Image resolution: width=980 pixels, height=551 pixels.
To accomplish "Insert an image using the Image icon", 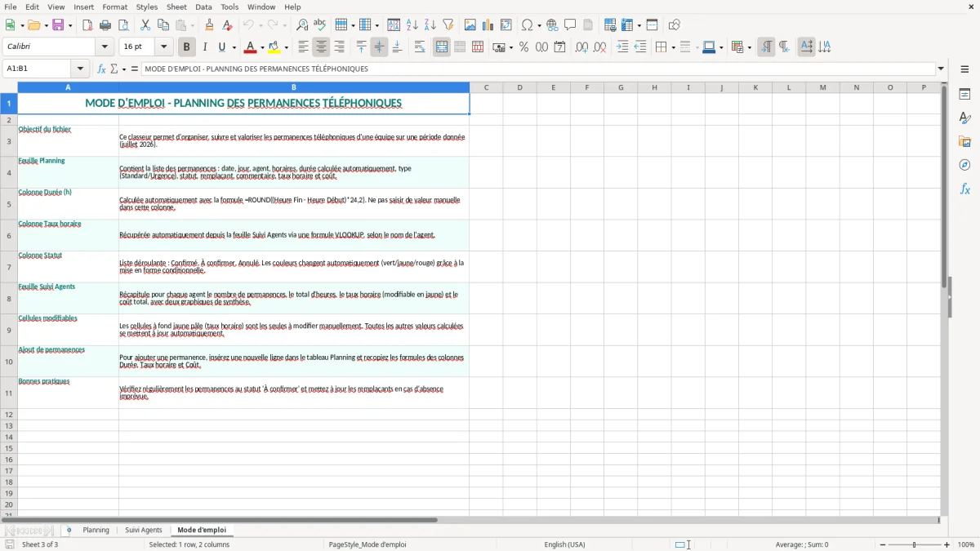I will tap(470, 25).
